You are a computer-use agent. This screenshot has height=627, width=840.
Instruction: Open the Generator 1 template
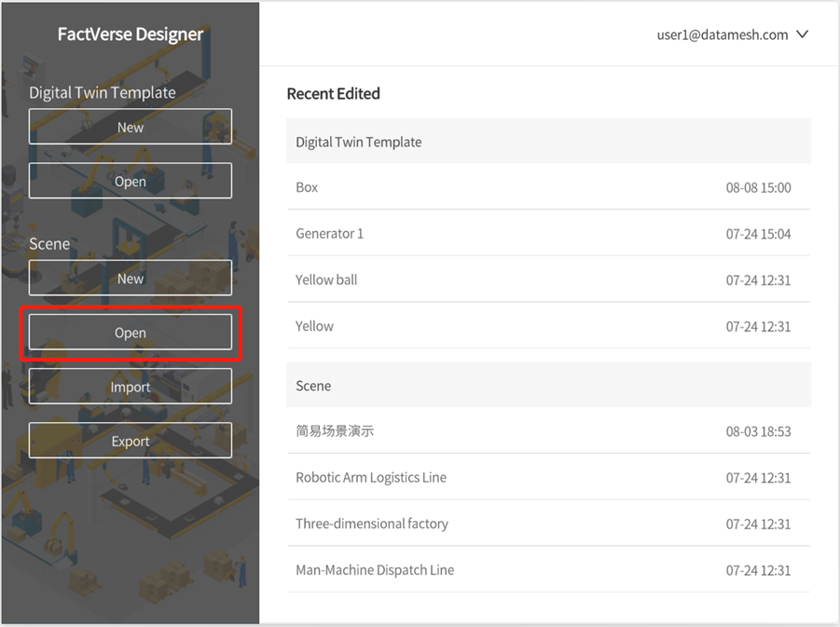[x=548, y=233]
